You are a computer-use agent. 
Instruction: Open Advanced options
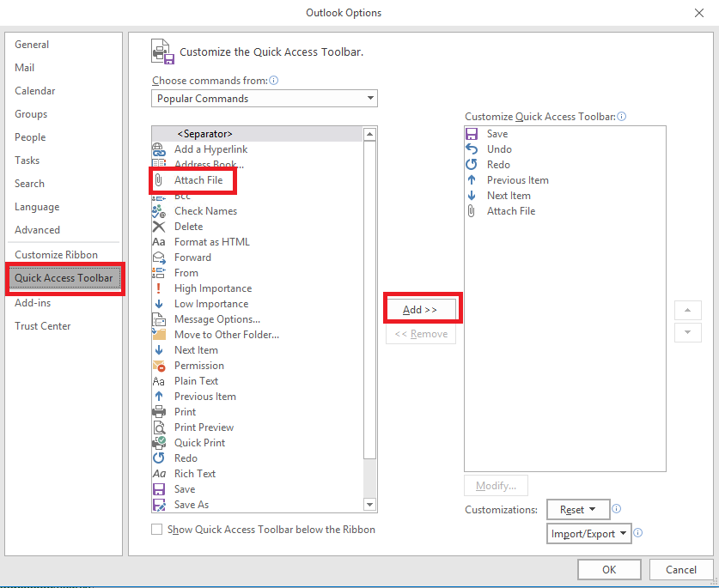tap(37, 230)
